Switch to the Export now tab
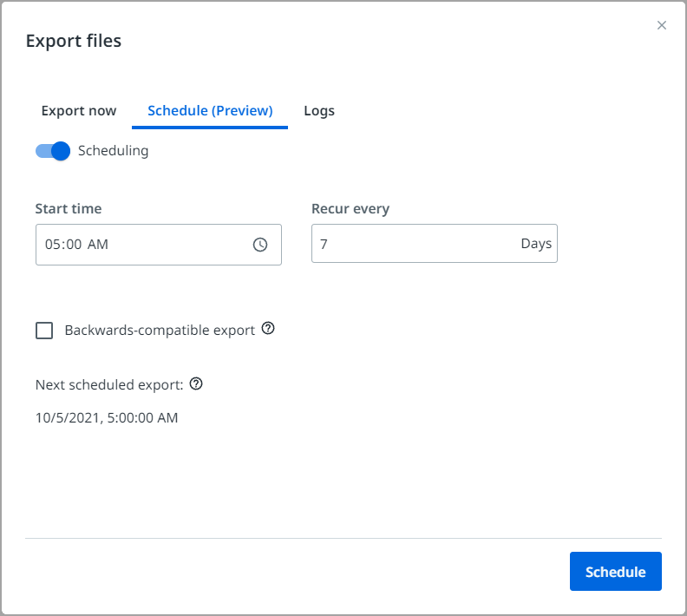Viewport: 687px width, 616px height. click(x=79, y=111)
